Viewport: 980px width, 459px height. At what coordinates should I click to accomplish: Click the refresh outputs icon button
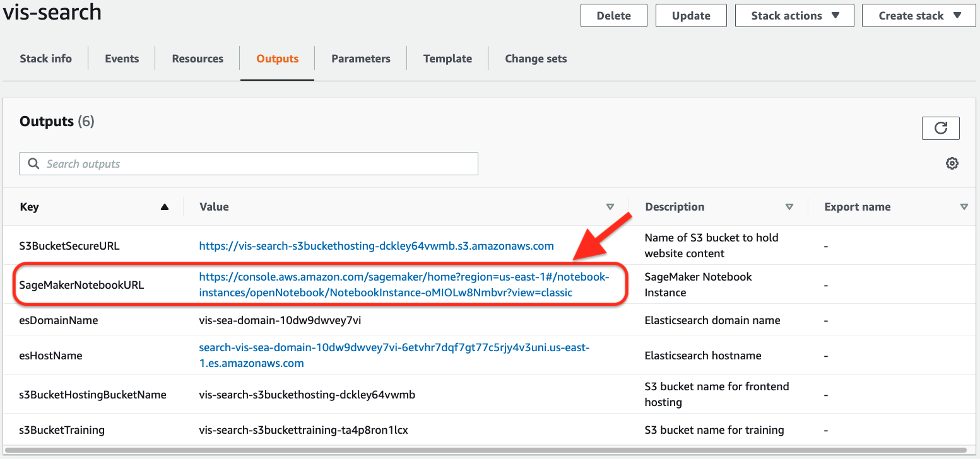click(940, 128)
